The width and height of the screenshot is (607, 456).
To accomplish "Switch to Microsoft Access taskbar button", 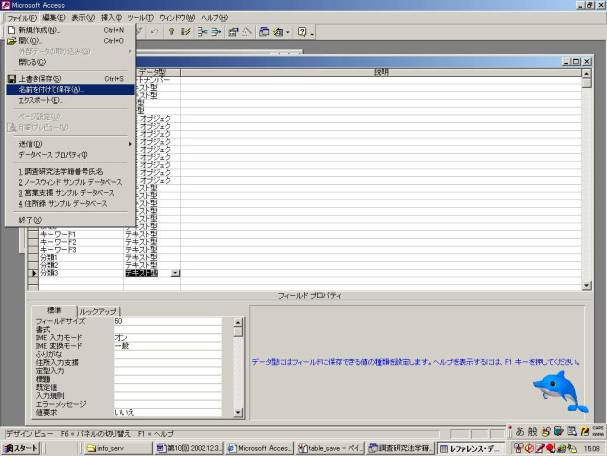I will [x=260, y=448].
